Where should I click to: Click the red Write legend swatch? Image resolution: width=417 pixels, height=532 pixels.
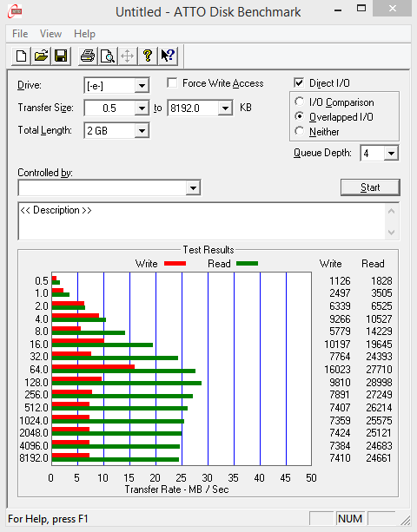point(175,263)
